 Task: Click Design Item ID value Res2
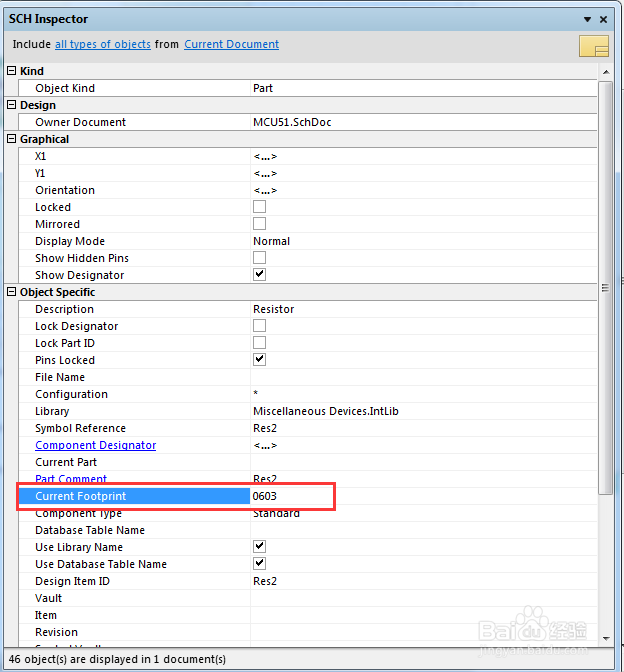[x=423, y=581]
